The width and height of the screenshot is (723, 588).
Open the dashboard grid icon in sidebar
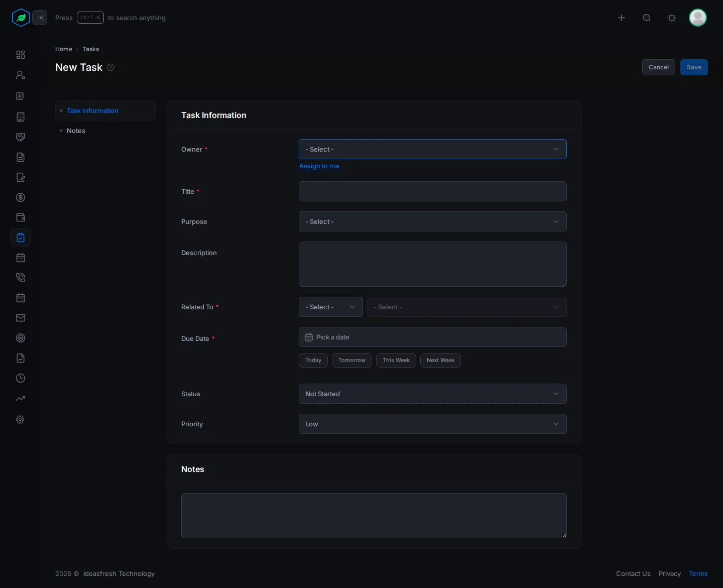tap(21, 55)
